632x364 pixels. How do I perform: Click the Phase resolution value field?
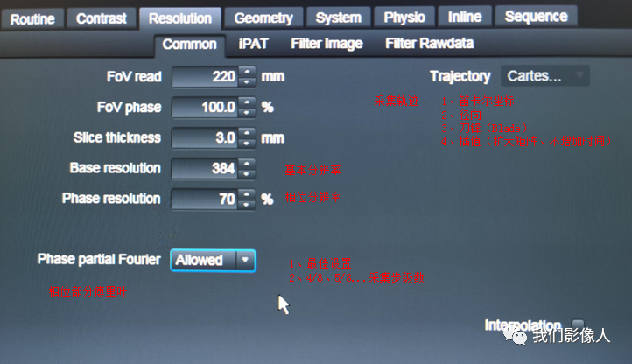coord(205,199)
